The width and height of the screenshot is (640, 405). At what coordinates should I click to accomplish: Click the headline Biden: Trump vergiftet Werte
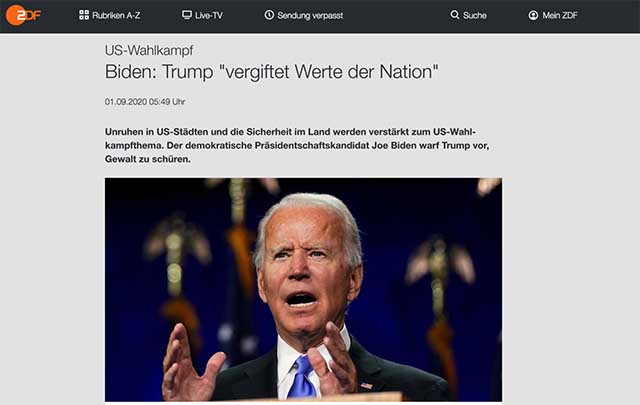point(271,72)
